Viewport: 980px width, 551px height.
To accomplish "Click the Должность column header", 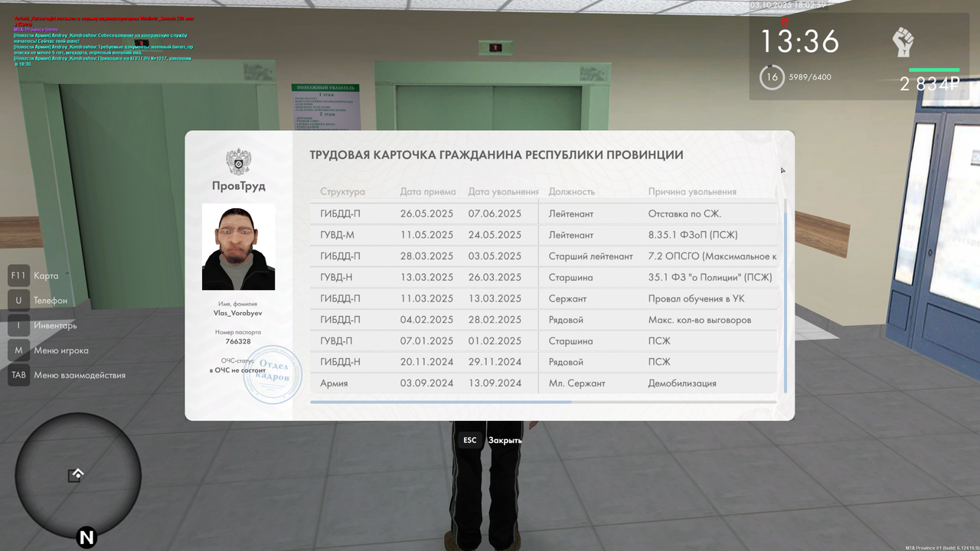I will pyautogui.click(x=571, y=191).
